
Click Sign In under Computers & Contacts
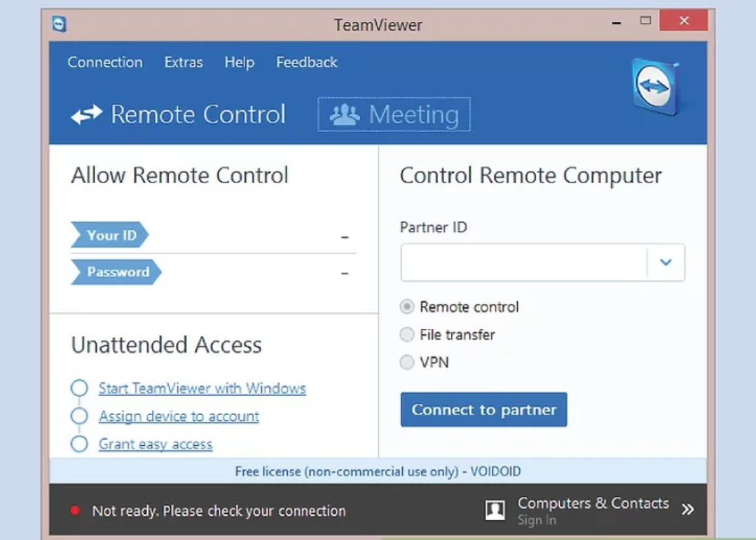(x=537, y=520)
